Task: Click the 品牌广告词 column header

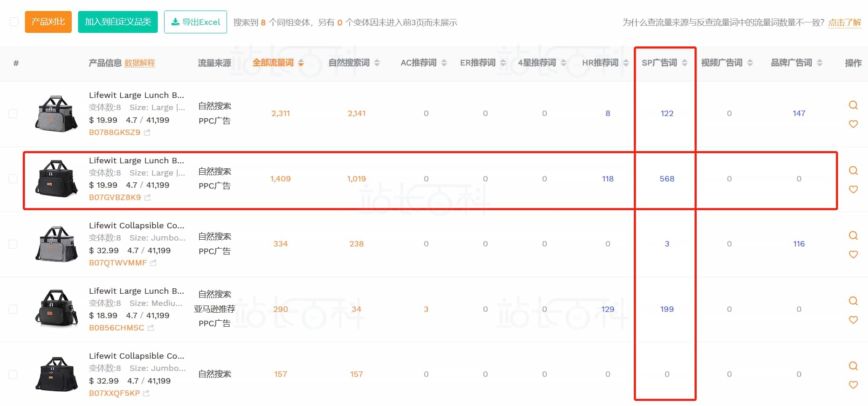Action: click(791, 63)
